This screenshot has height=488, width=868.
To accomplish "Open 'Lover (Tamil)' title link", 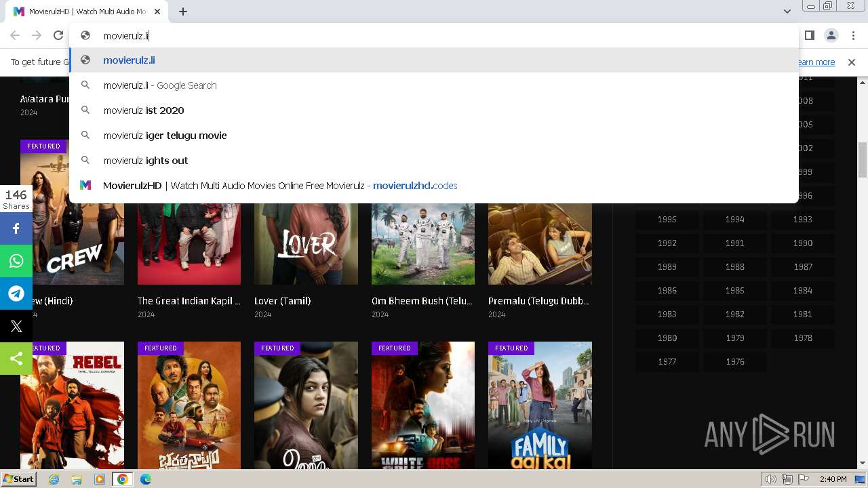I will pyautogui.click(x=283, y=301).
